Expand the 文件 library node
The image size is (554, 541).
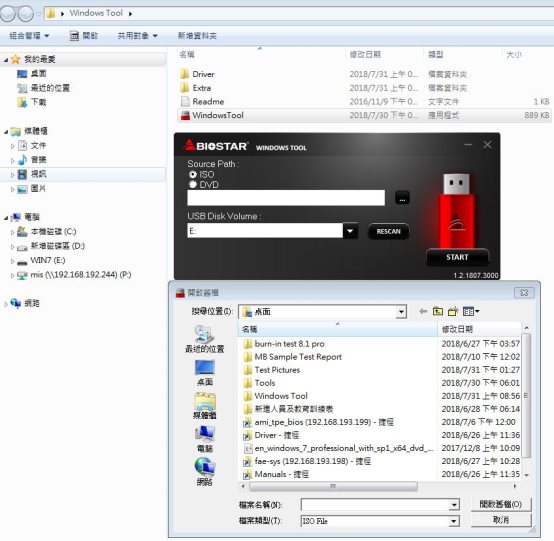pyautogui.click(x=13, y=146)
